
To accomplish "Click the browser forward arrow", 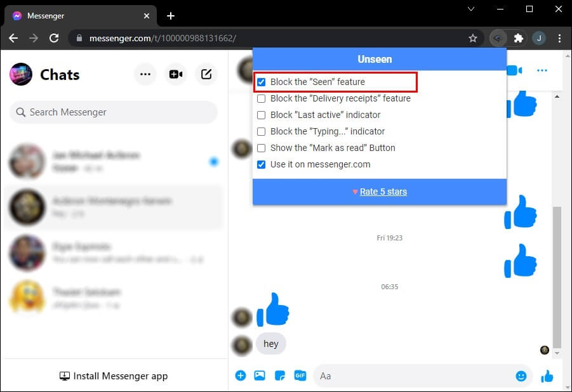I will pyautogui.click(x=34, y=38).
